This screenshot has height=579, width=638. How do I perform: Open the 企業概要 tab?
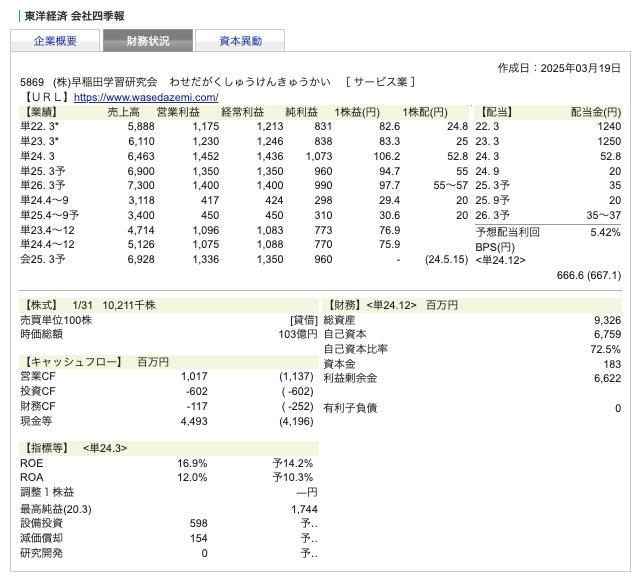click(x=55, y=41)
